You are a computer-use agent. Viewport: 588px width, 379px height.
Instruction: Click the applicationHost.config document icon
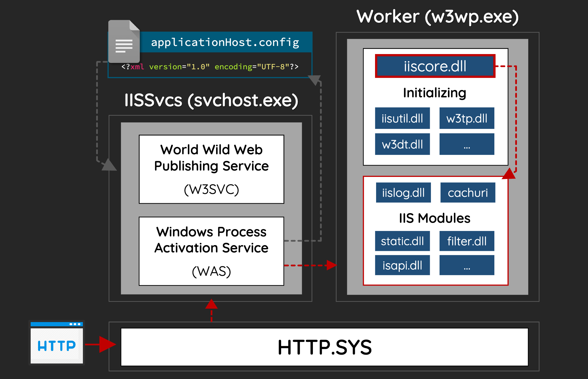click(124, 41)
